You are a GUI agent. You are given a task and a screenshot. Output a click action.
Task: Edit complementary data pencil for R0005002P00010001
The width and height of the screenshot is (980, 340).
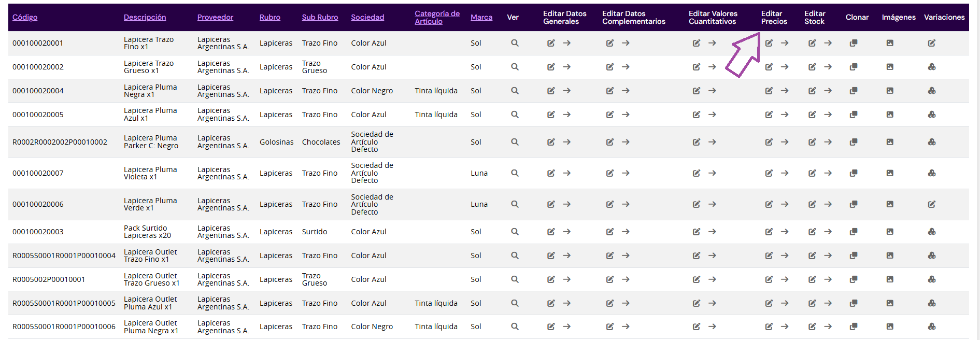[x=610, y=279]
